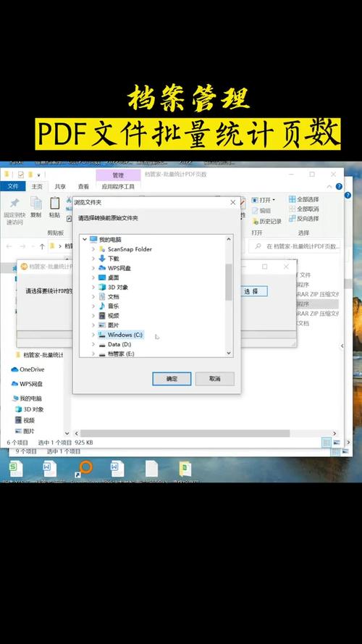362x644 pixels.
Task: Select Windows (C:) drive in the tree
Action: pos(125,335)
